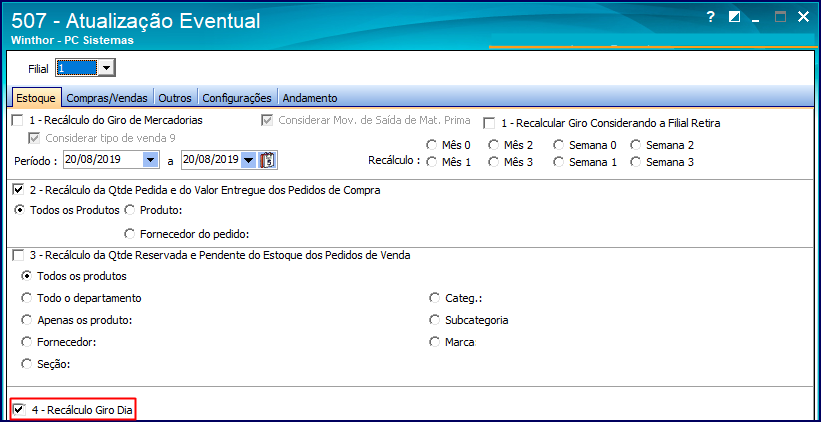The width and height of the screenshot is (821, 422).
Task: Toggle Considerar tipo de venda 9
Action: (35, 139)
